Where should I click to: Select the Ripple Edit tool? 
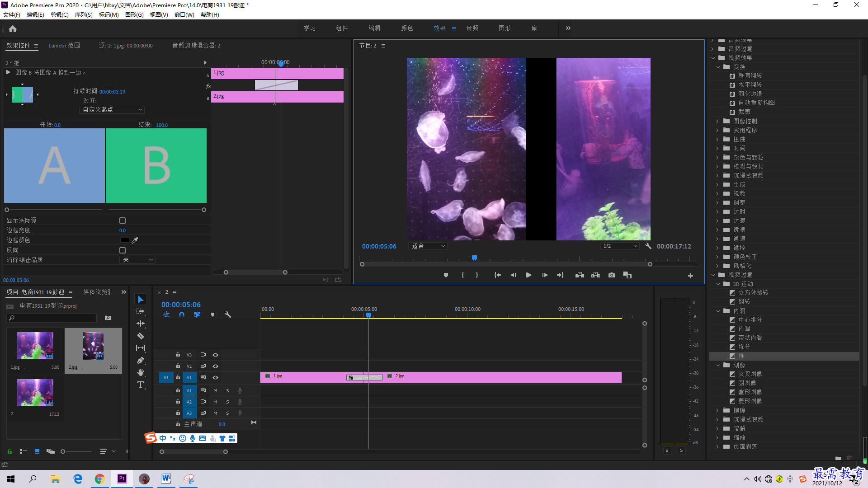tap(141, 324)
